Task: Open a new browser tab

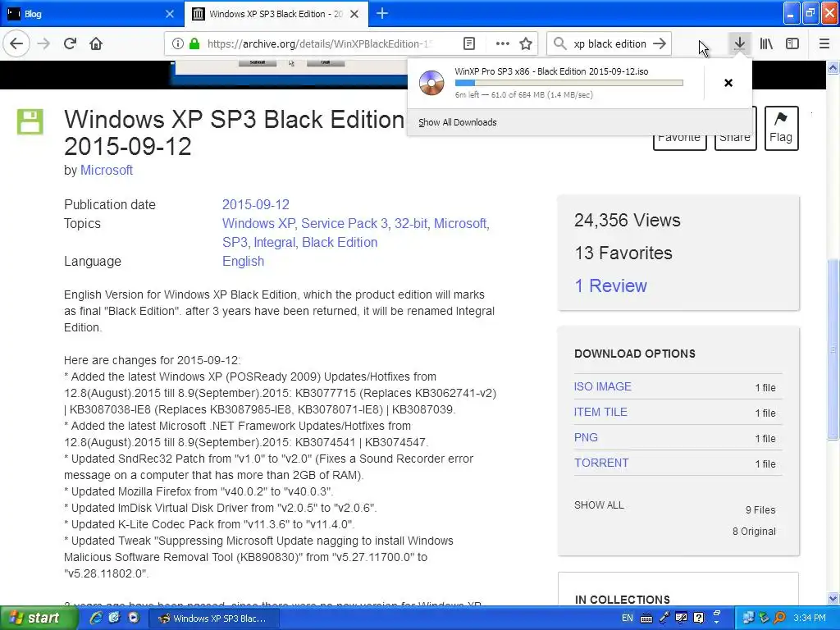Action: (x=382, y=14)
